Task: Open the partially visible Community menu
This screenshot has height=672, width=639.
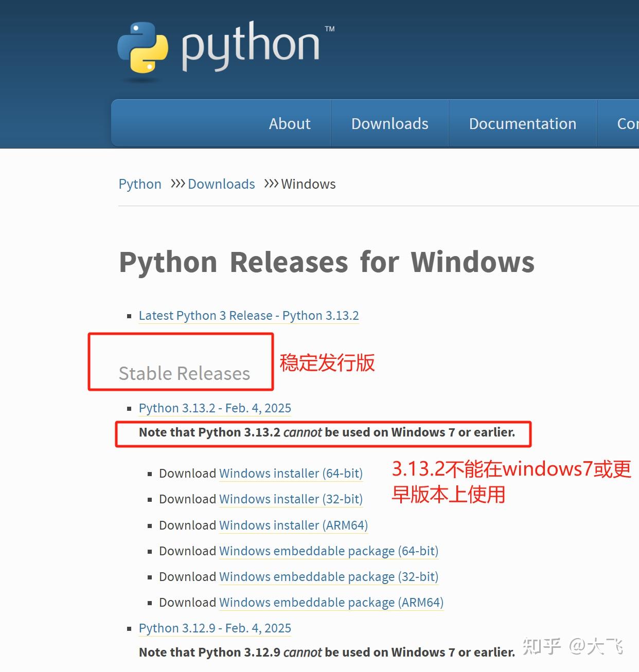Action: 627,123
